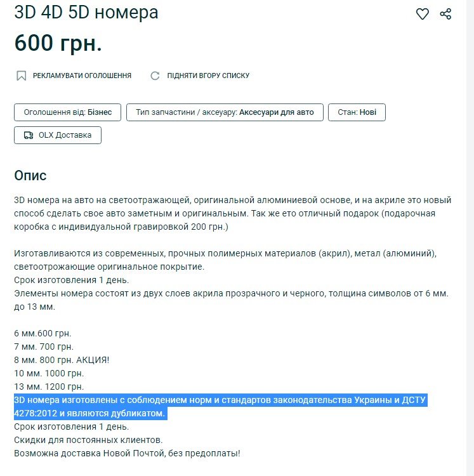Click the share icon
The image size is (474, 476).
pyautogui.click(x=445, y=14)
